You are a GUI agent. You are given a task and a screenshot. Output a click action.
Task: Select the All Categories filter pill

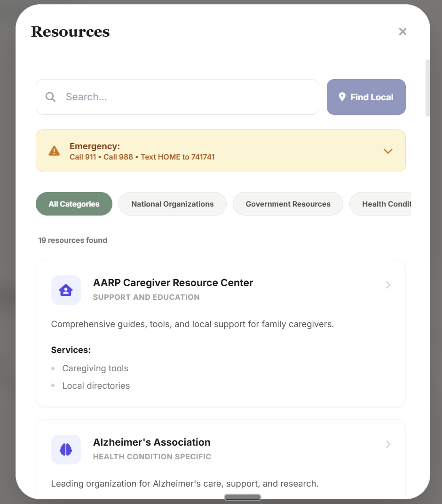(x=74, y=204)
